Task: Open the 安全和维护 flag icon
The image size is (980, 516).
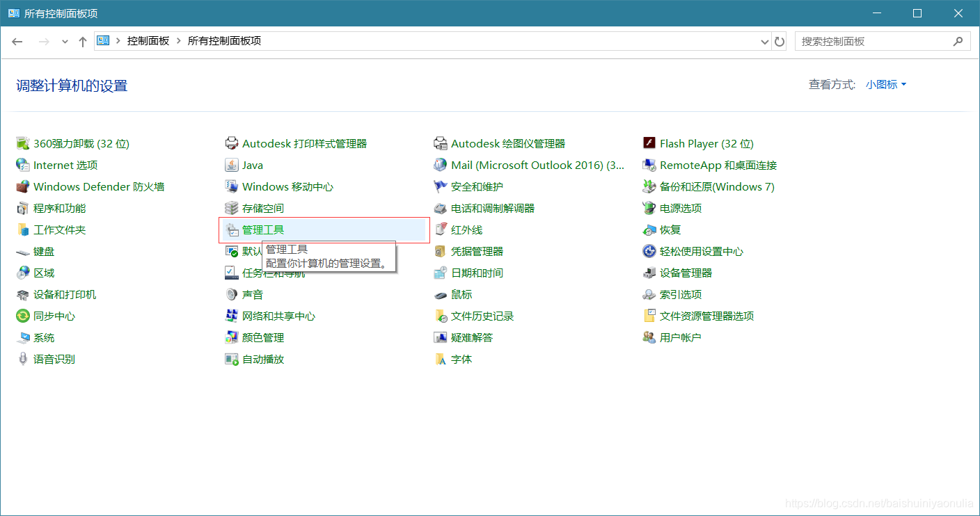Action: [x=441, y=186]
